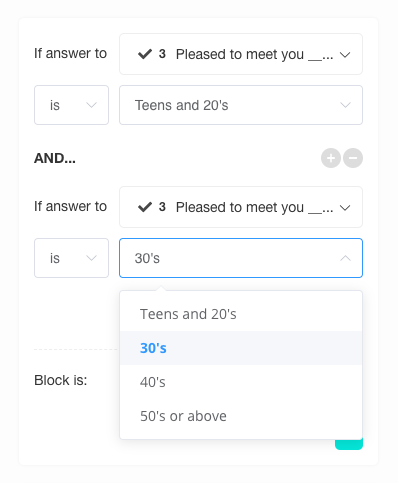Image resolution: width=398 pixels, height=483 pixels.
Task: Click the checkmark icon in the first question selector
Action: tap(145, 54)
